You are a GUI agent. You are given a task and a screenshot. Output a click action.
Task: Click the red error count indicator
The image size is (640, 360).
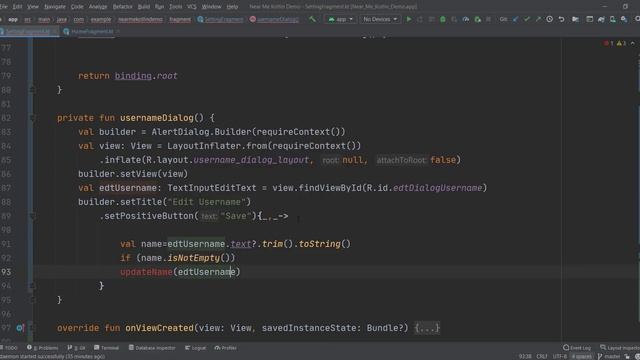[x=609, y=43]
